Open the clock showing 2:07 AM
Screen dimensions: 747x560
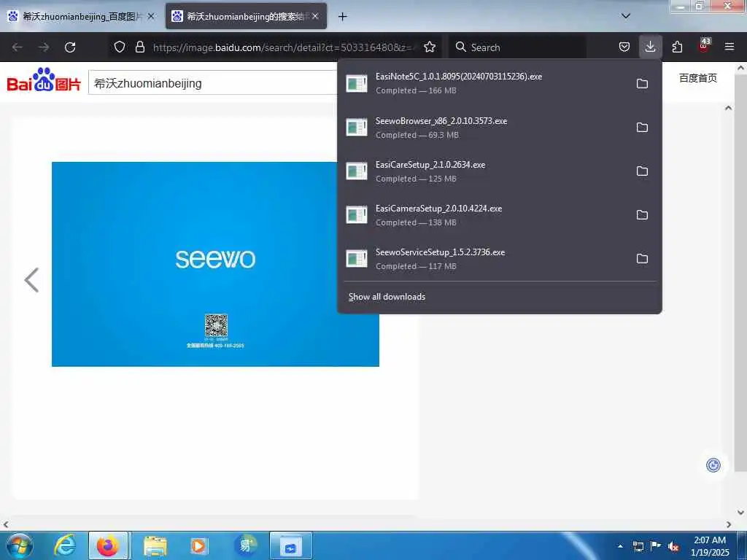(x=710, y=545)
